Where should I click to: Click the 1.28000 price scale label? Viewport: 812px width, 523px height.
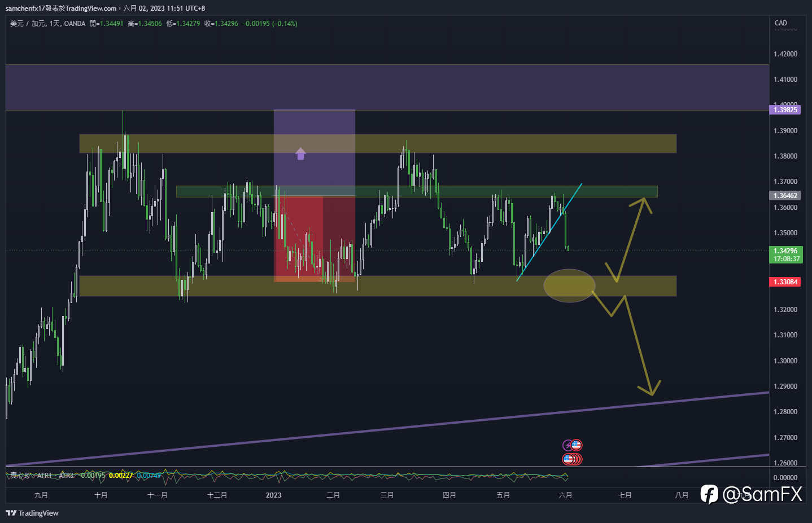tap(785, 412)
